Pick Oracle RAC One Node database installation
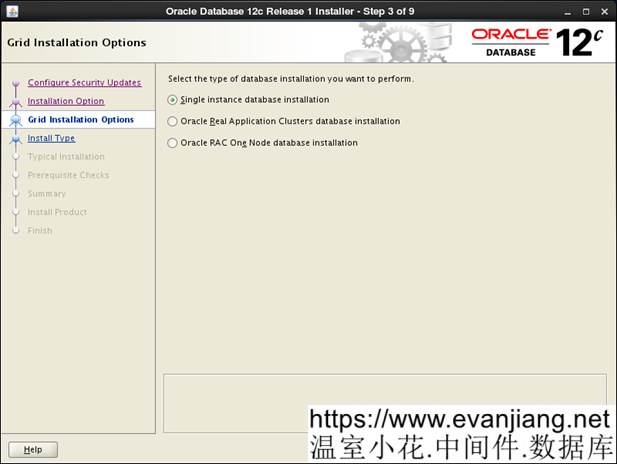This screenshot has width=617, height=464. coord(173,143)
